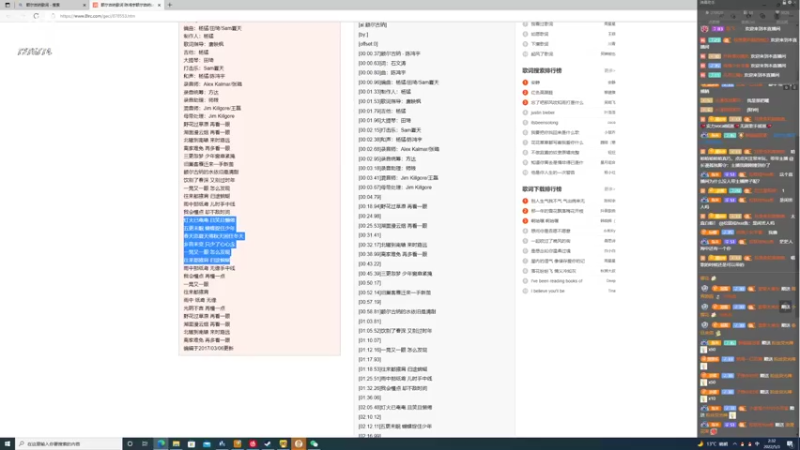Open more link beside 歌词搜索排行榜
The height and width of the screenshot is (450, 800).
609,70
